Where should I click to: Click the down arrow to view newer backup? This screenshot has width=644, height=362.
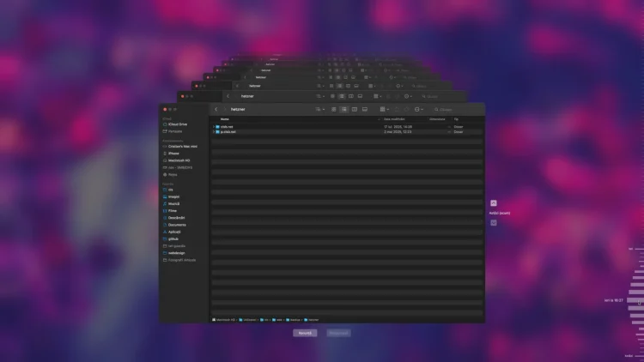coord(494,222)
